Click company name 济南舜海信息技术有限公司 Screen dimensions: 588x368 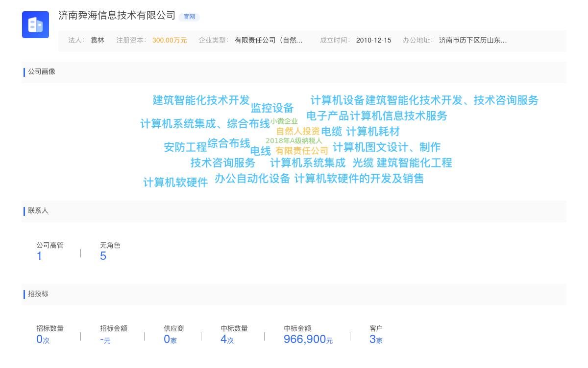(x=117, y=16)
